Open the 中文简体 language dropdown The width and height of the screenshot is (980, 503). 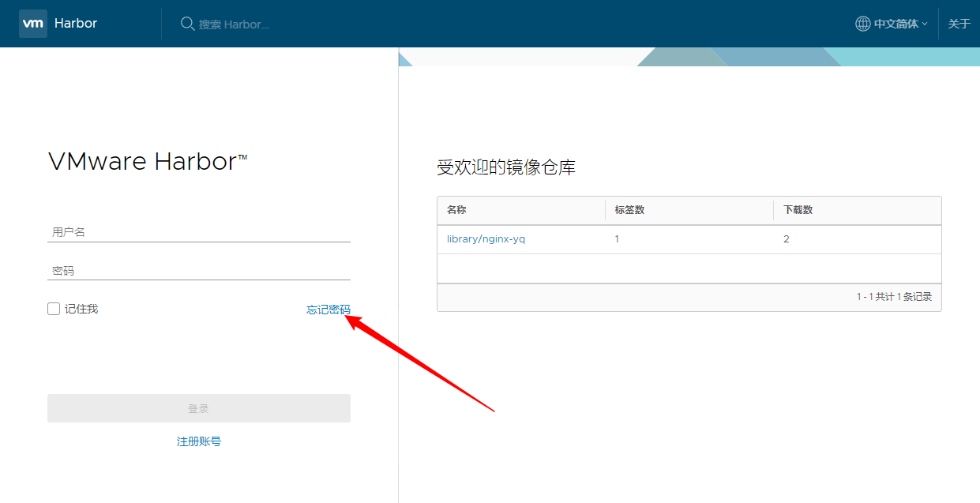(x=896, y=24)
